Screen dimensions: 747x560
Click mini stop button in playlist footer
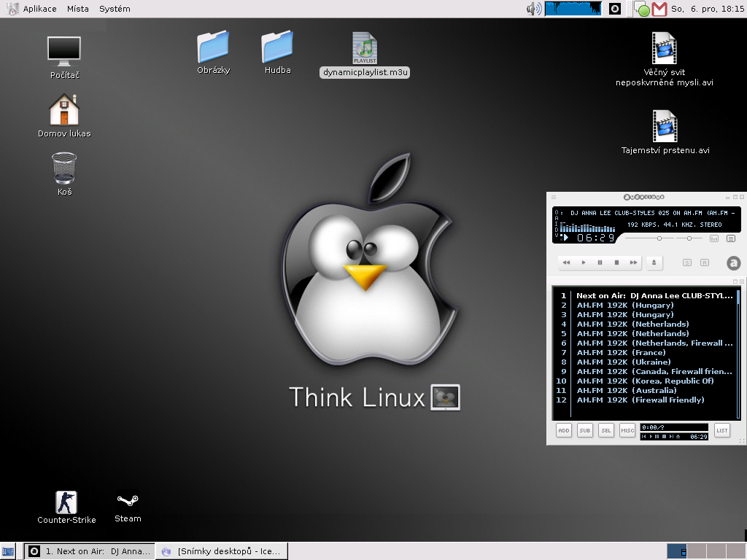664,437
